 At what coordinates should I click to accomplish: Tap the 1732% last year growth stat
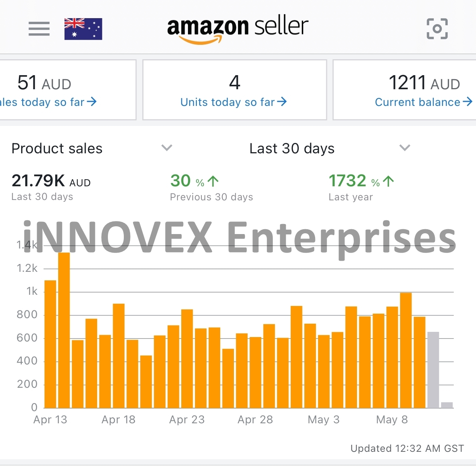[347, 180]
